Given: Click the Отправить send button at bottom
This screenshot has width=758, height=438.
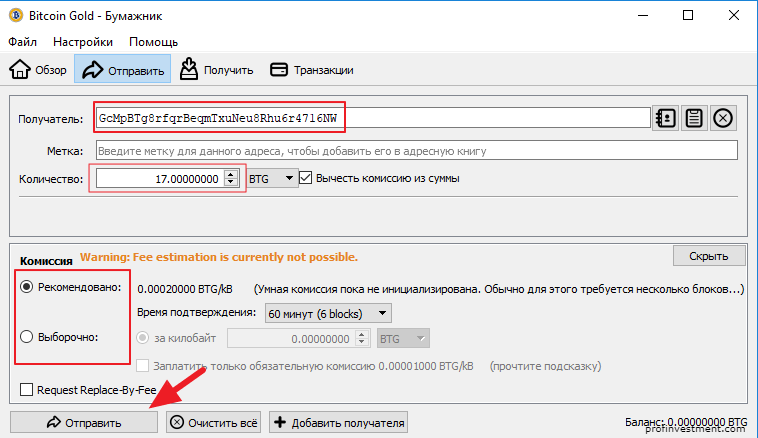Looking at the screenshot, I should coord(84,423).
